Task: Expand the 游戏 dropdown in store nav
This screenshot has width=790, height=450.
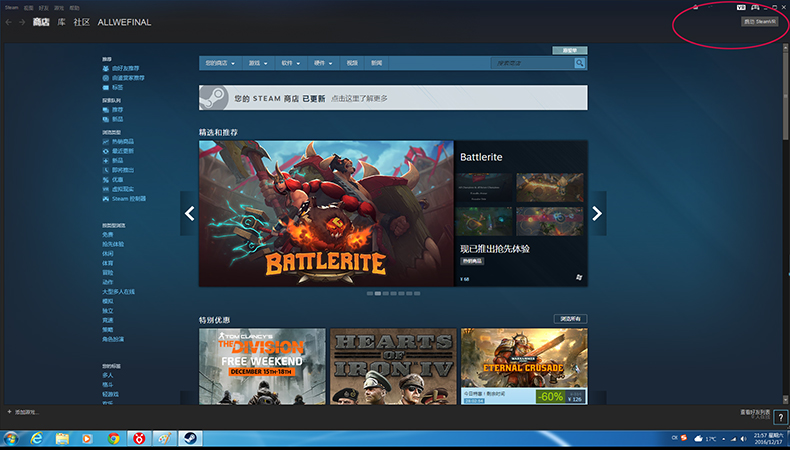Action: (257, 63)
